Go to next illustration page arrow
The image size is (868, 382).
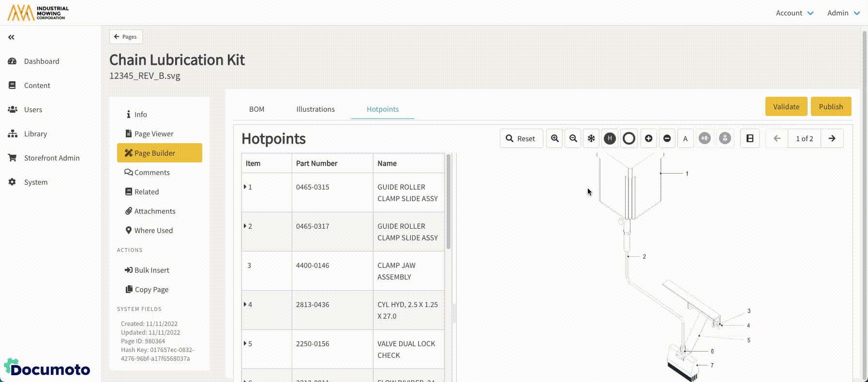coord(832,138)
